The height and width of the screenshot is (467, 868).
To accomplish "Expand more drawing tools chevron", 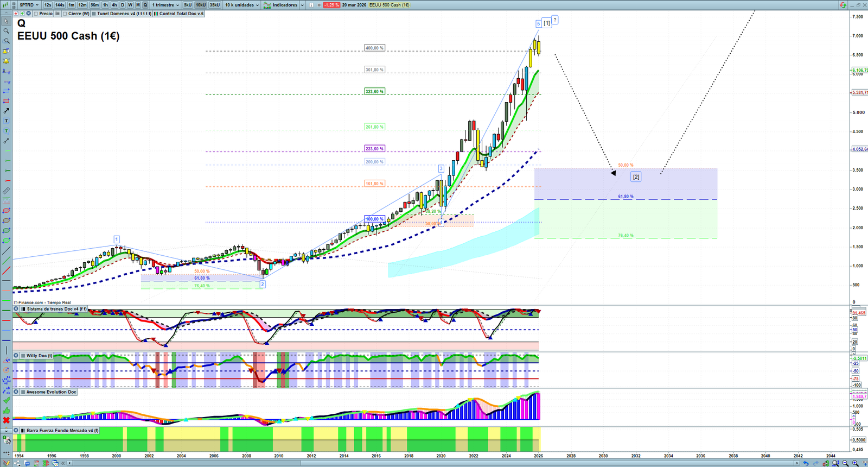I will point(6,431).
